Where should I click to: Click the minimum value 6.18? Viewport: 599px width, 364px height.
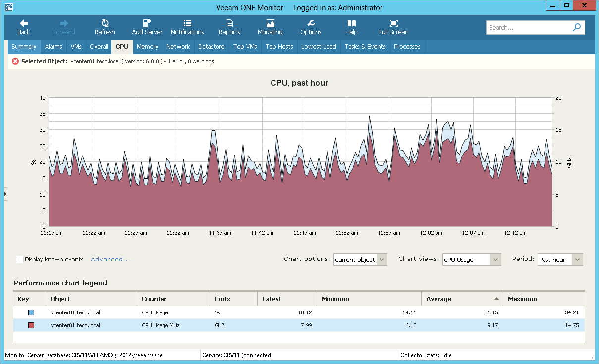point(411,325)
